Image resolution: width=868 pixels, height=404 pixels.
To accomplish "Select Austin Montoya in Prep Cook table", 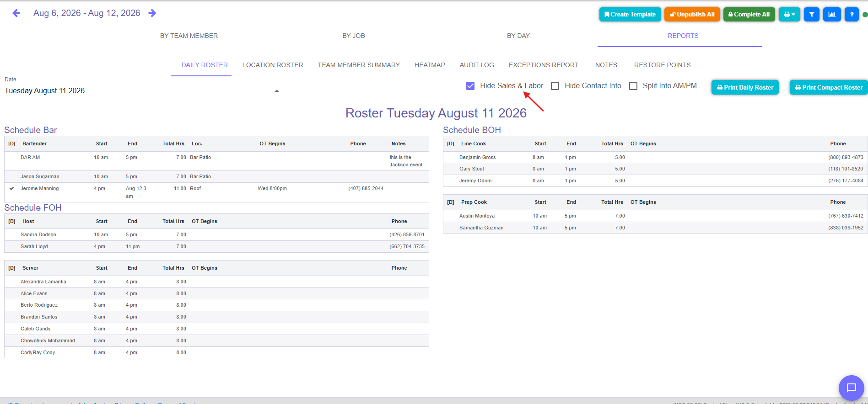I will 477,216.
